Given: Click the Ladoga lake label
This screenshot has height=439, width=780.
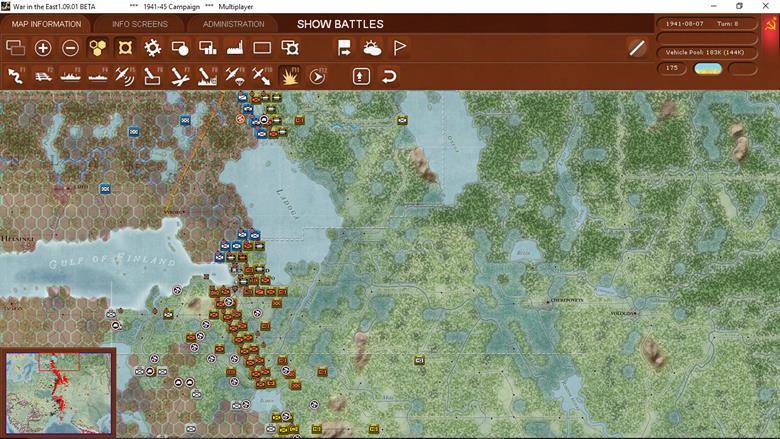Looking at the screenshot, I should click(x=288, y=204).
